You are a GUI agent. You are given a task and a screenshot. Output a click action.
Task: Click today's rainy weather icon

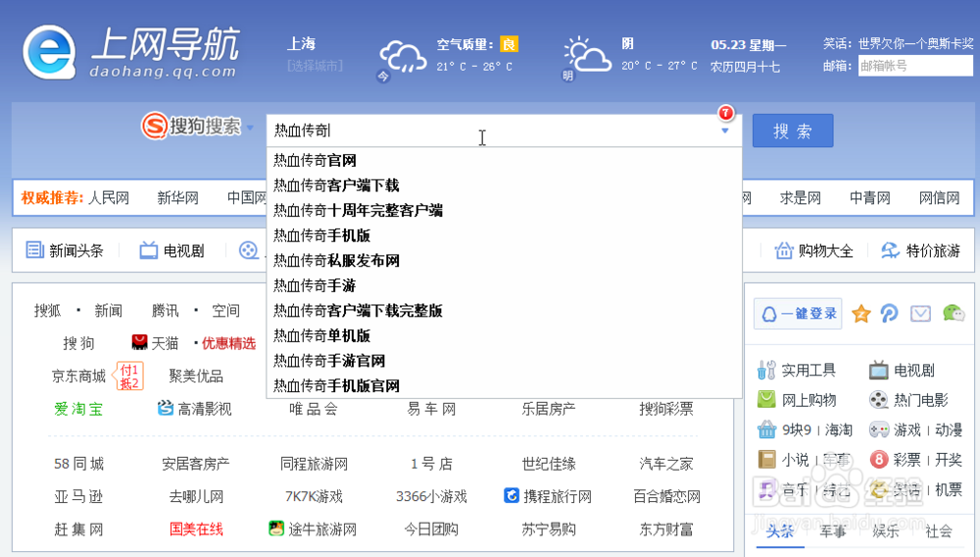tap(403, 57)
